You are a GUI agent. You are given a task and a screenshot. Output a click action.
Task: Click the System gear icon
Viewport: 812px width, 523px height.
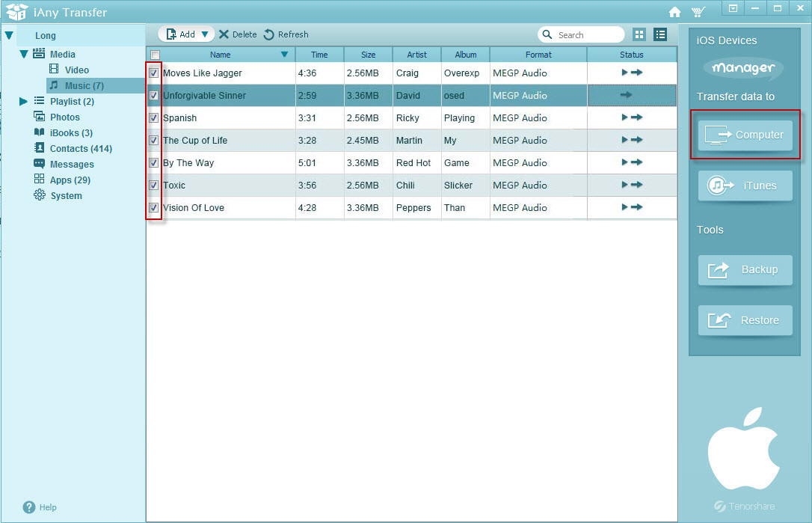(40, 195)
